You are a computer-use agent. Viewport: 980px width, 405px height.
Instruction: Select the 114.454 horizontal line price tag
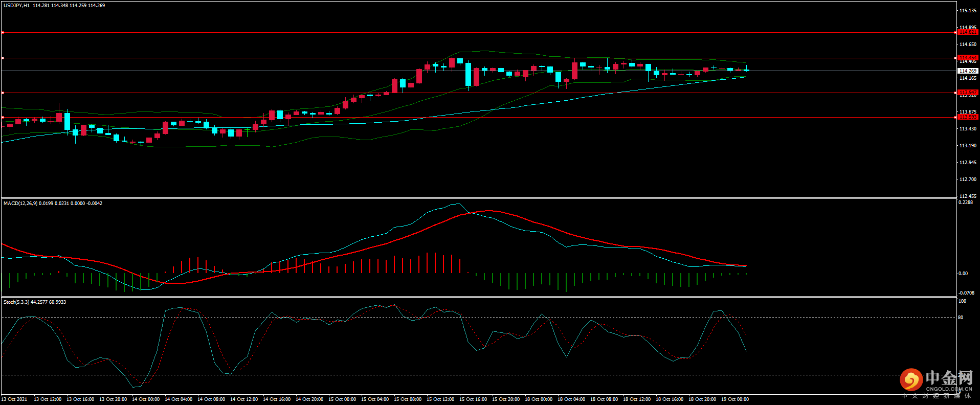pyautogui.click(x=967, y=58)
